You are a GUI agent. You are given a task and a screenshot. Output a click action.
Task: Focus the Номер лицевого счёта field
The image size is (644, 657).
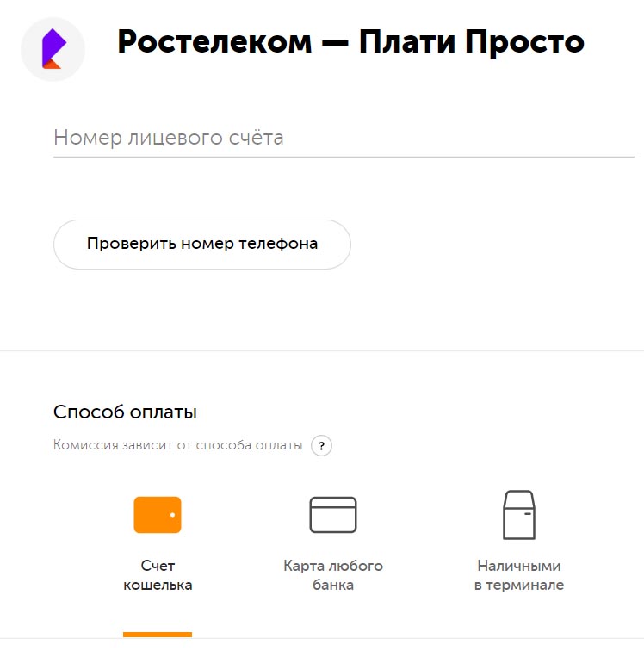point(344,138)
